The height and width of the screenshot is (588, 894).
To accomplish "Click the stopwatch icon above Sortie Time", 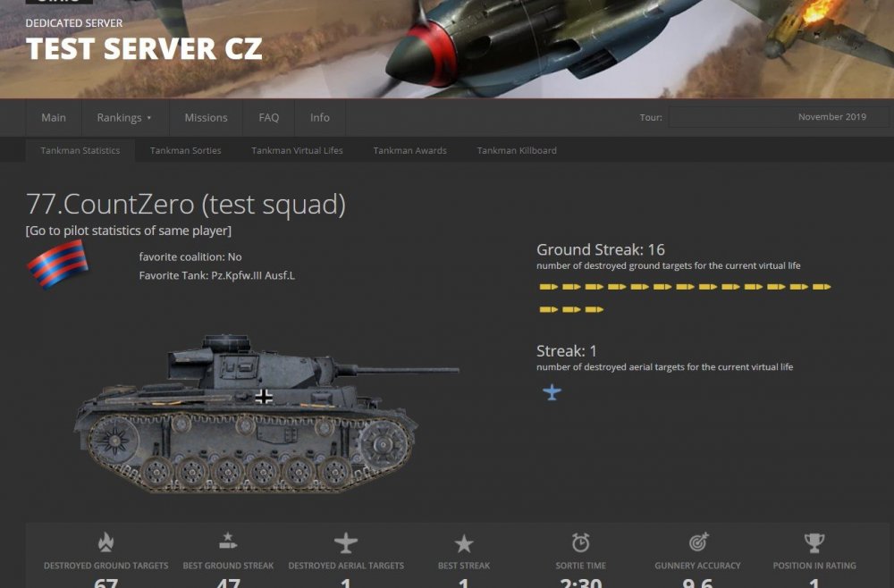I will [580, 542].
